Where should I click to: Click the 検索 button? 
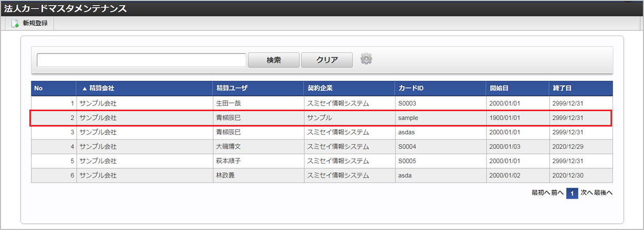(274, 60)
